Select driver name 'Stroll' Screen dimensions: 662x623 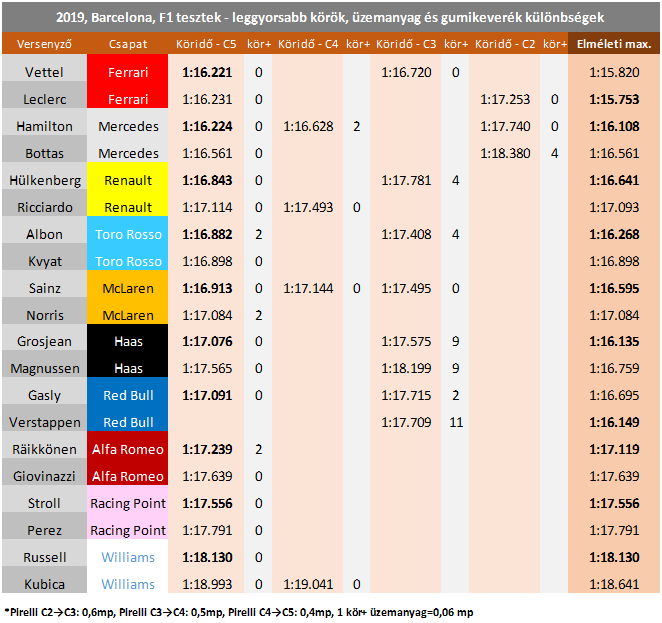tap(44, 503)
